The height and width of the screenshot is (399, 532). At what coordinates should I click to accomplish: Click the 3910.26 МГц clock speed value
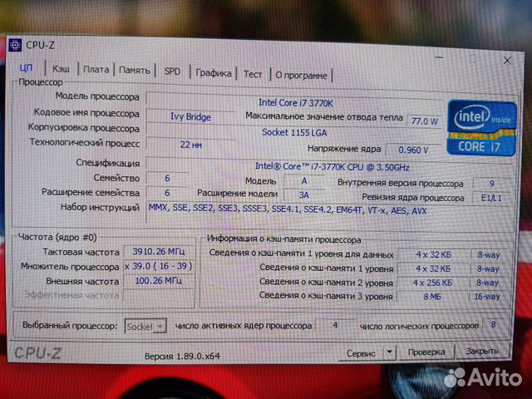coord(159,251)
